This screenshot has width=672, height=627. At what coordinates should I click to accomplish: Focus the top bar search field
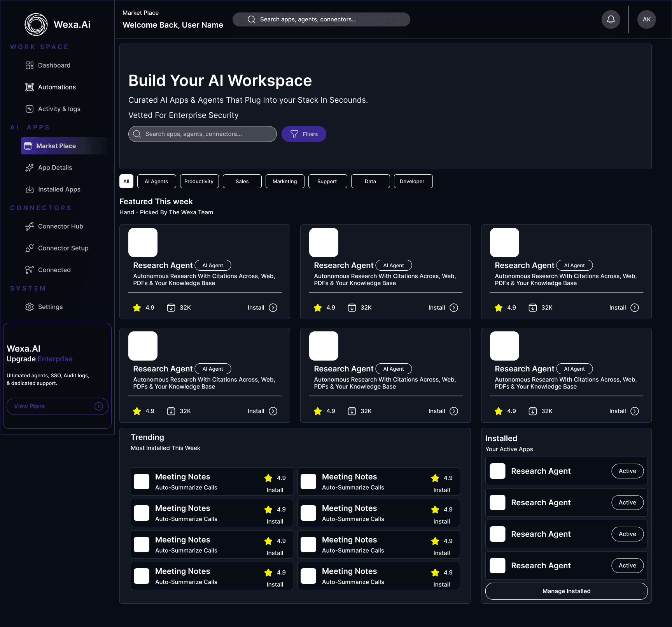click(321, 19)
